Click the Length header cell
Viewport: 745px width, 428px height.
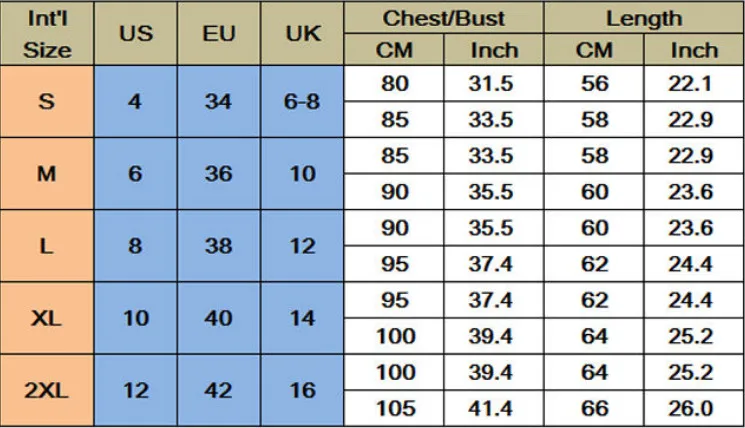644,18
